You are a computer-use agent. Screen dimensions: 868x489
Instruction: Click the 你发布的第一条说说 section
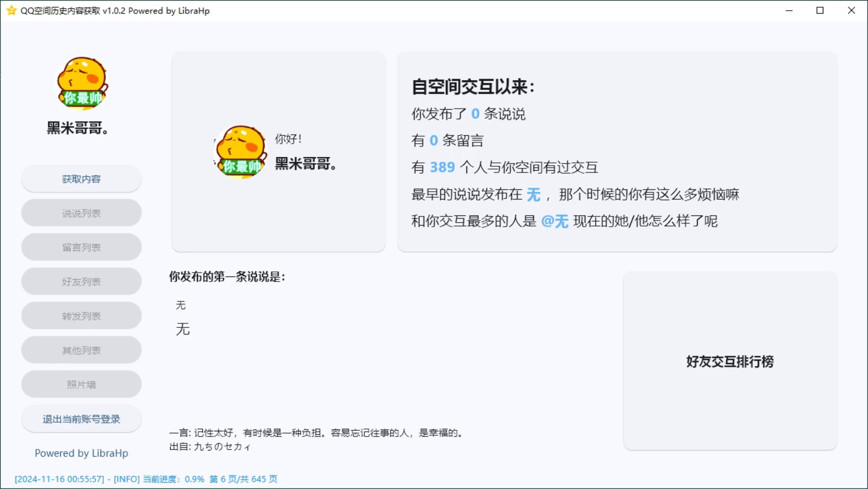[x=227, y=277]
